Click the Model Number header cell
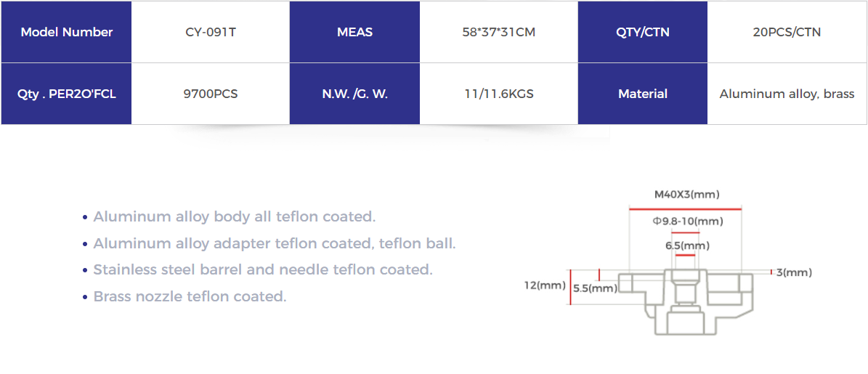Screen dimensions: 868x374 (x=66, y=32)
